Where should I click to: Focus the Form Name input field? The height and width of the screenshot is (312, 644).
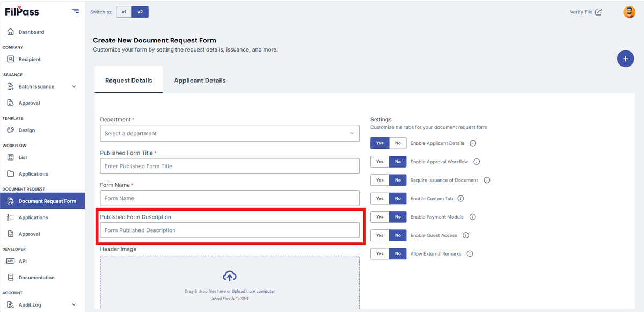(230, 198)
